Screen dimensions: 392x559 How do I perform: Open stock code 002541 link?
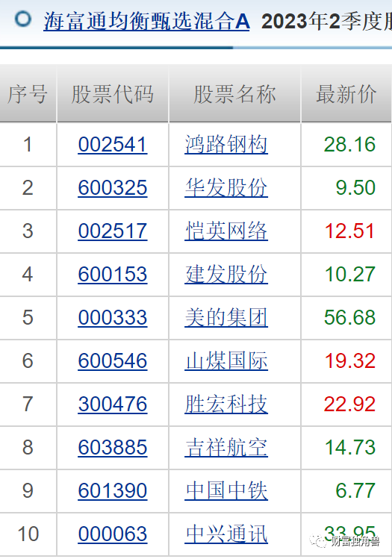[113, 145]
